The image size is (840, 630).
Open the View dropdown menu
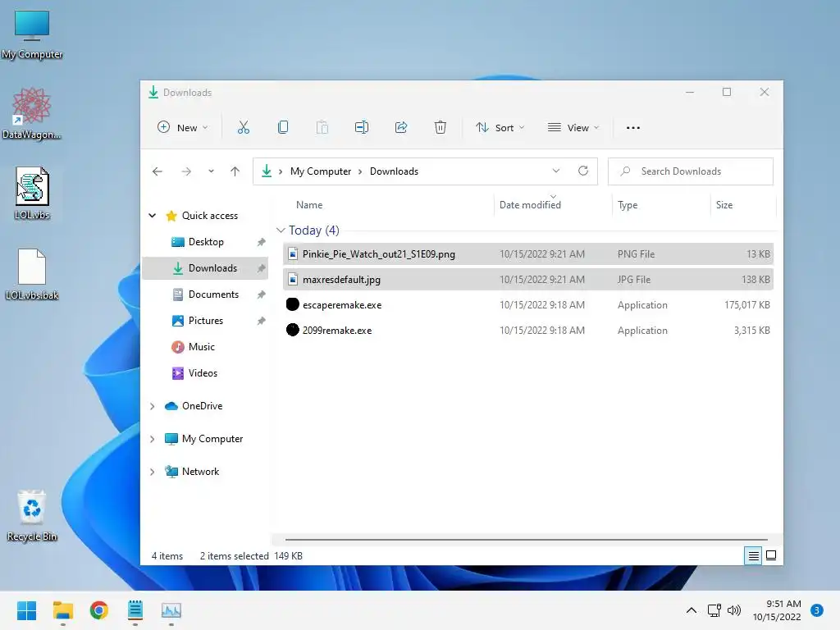[573, 127]
